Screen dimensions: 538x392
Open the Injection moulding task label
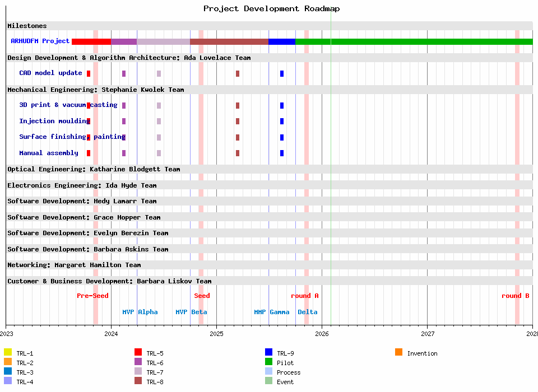[54, 122]
